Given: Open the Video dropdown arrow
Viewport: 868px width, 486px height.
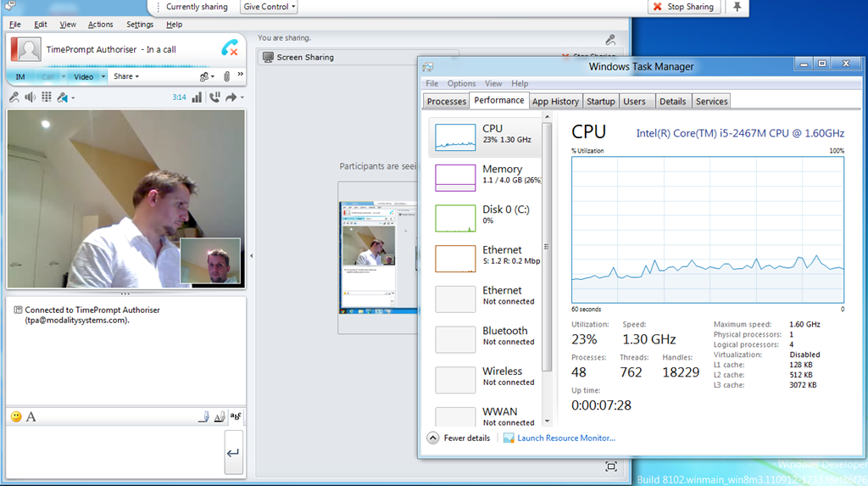Looking at the screenshot, I should click(x=103, y=76).
